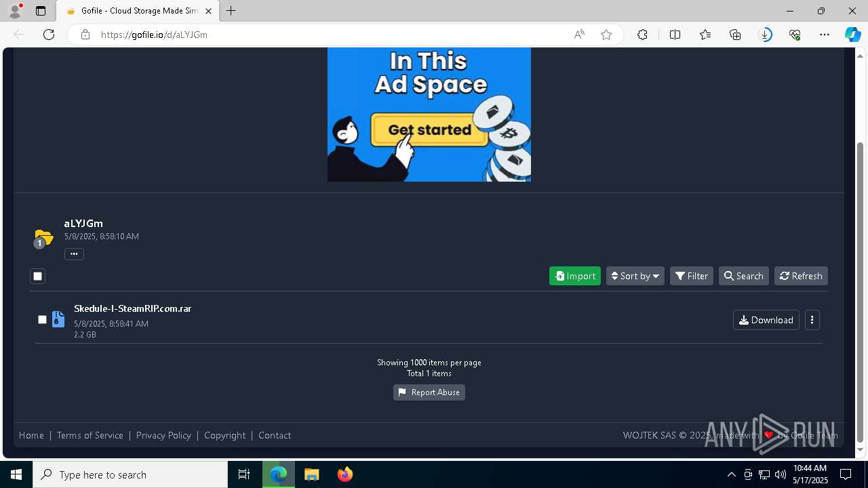Open the aLYJGm folder options ellipsis
The image size is (868, 488).
point(74,254)
